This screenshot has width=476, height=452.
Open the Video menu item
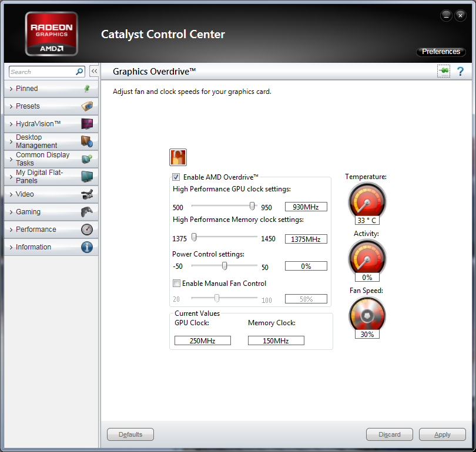[x=51, y=194]
